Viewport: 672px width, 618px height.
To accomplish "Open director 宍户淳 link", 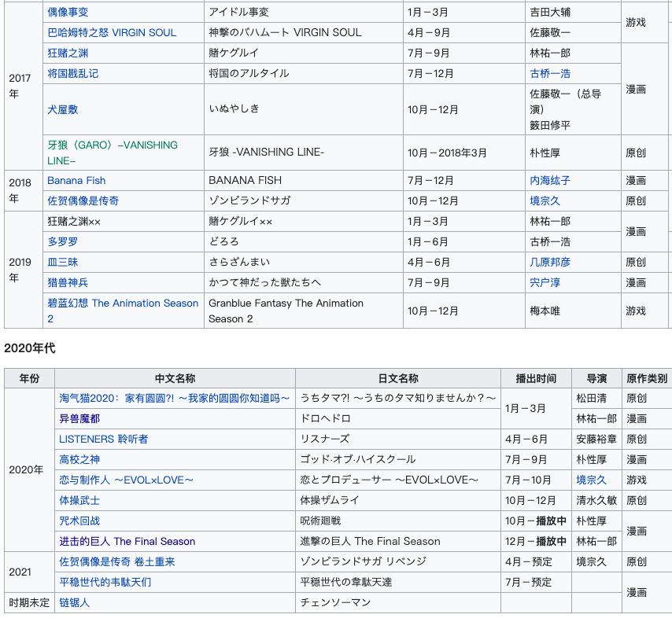I will click(x=545, y=282).
